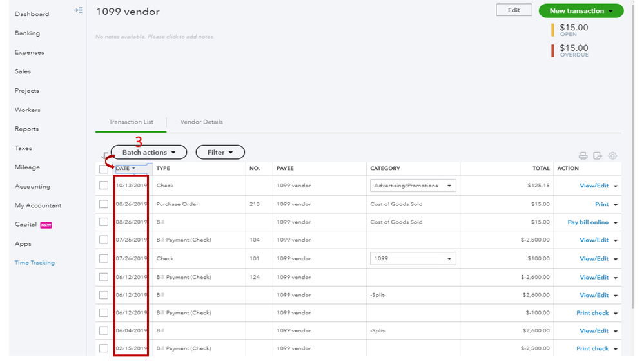Viewport: 644px width, 362px height.
Task: Collapse the left navigation sidebar icon
Action: (78, 10)
